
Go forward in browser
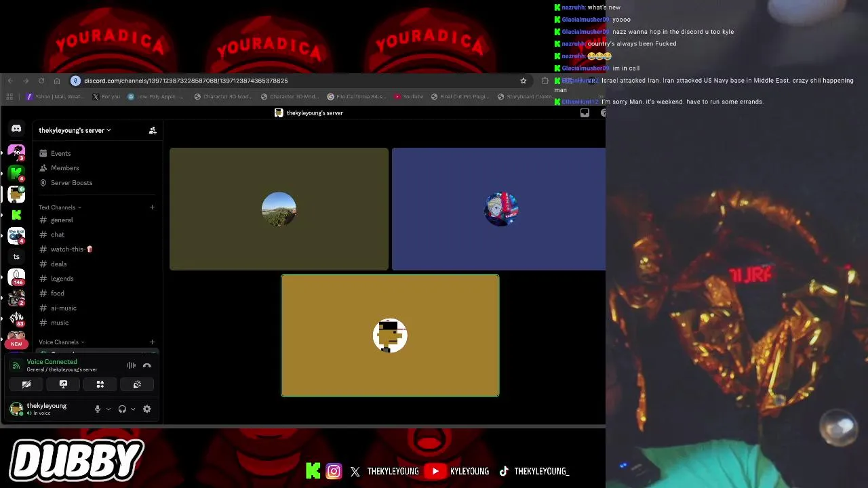coord(26,81)
